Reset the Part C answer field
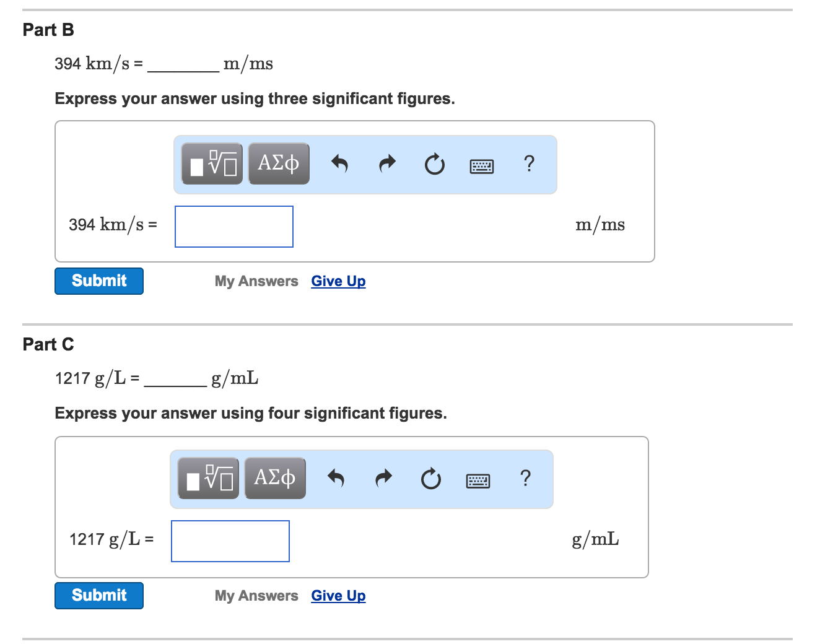The width and height of the screenshot is (820, 644). click(430, 479)
